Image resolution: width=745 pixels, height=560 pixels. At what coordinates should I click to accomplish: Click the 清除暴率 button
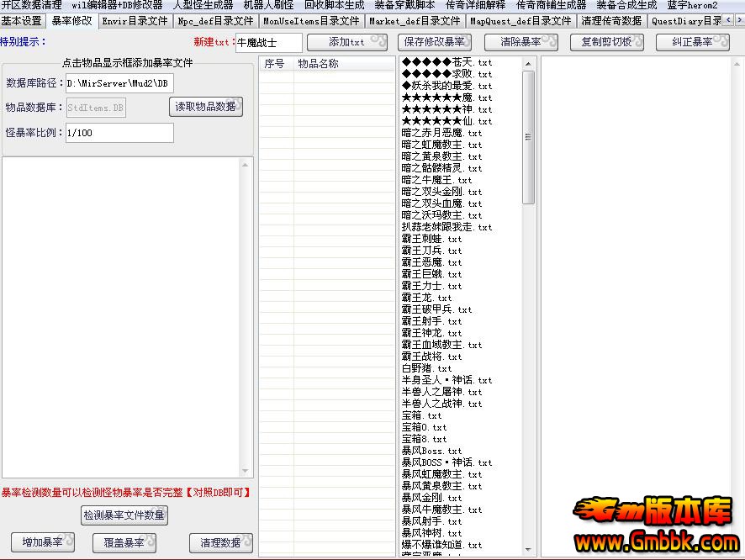point(520,42)
